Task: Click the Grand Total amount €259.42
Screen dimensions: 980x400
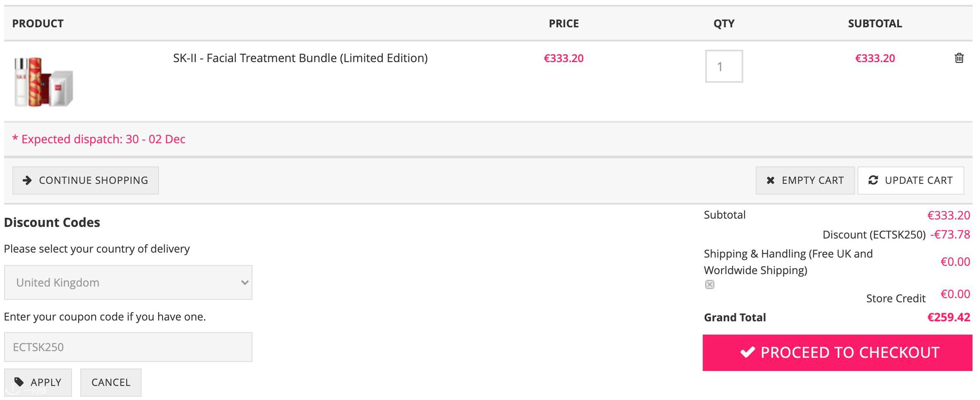Action: [949, 317]
